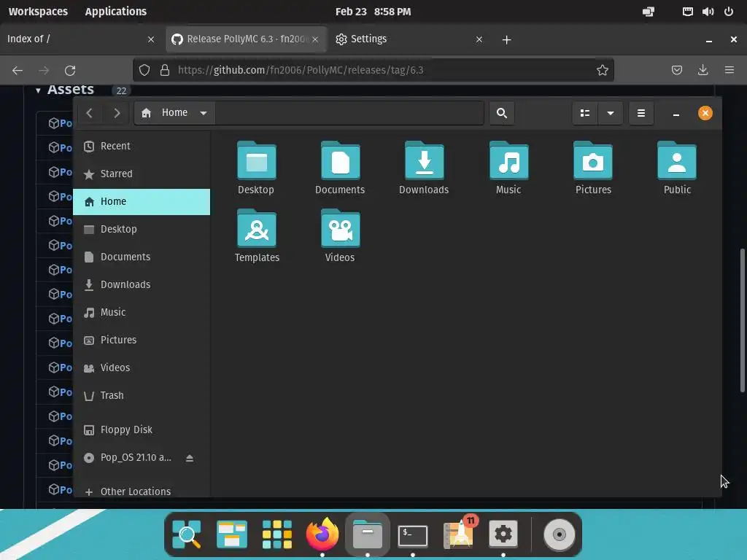Viewport: 747px width, 560px height.
Task: Eject the Pop_OS 21.10 volume
Action: [x=190, y=458]
